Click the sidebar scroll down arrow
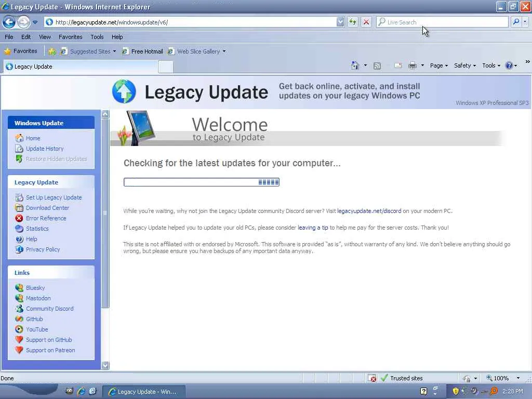 105,365
